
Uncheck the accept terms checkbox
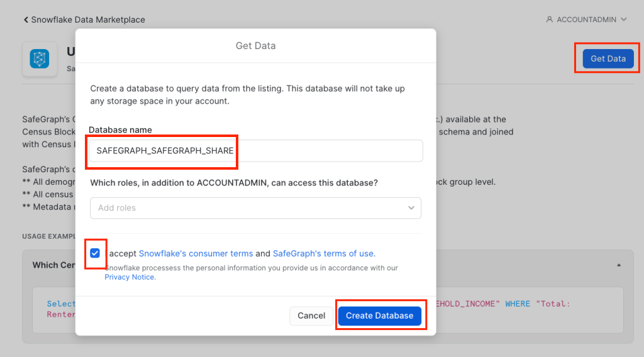point(95,253)
